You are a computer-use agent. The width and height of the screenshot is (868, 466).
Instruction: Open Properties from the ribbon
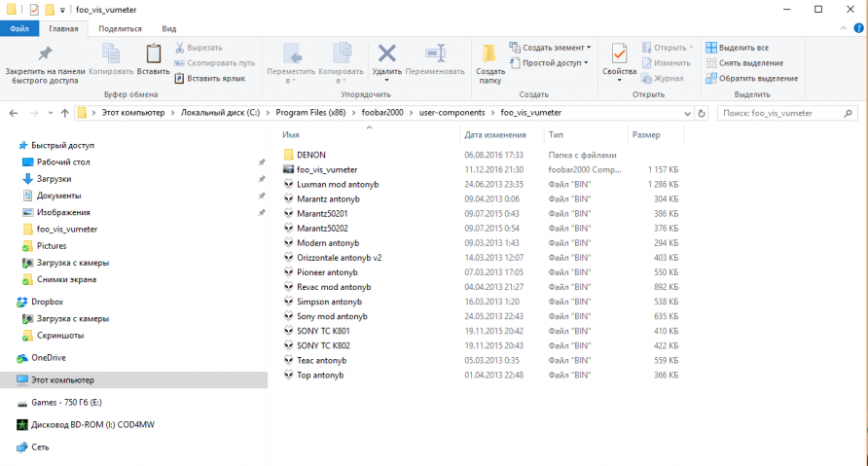click(618, 56)
